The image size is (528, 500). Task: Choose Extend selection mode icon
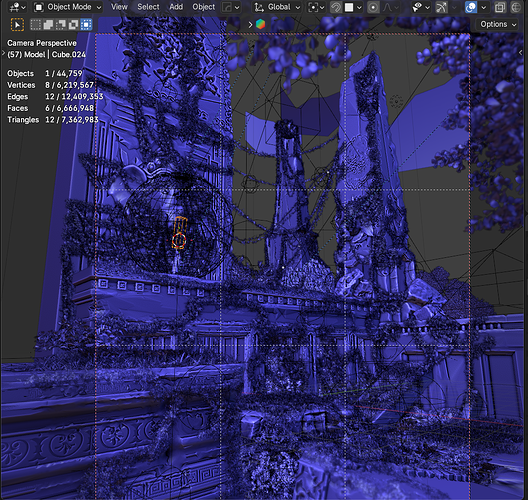(x=48, y=24)
